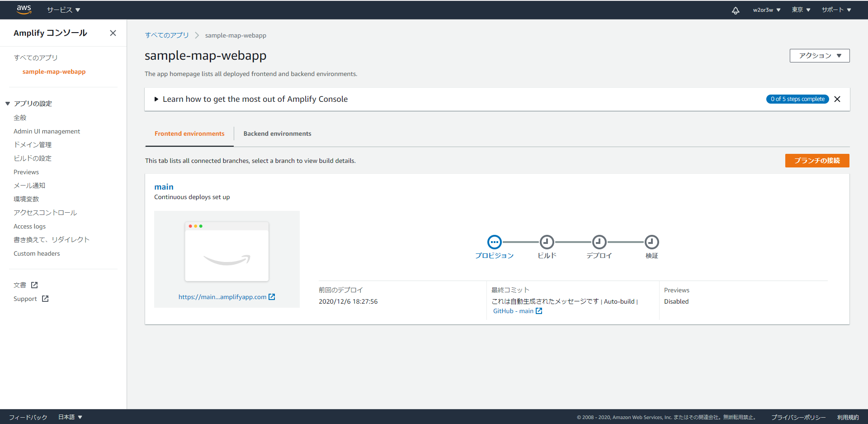Open the サービス dropdown menu
The width and height of the screenshot is (868, 424).
[x=63, y=10]
